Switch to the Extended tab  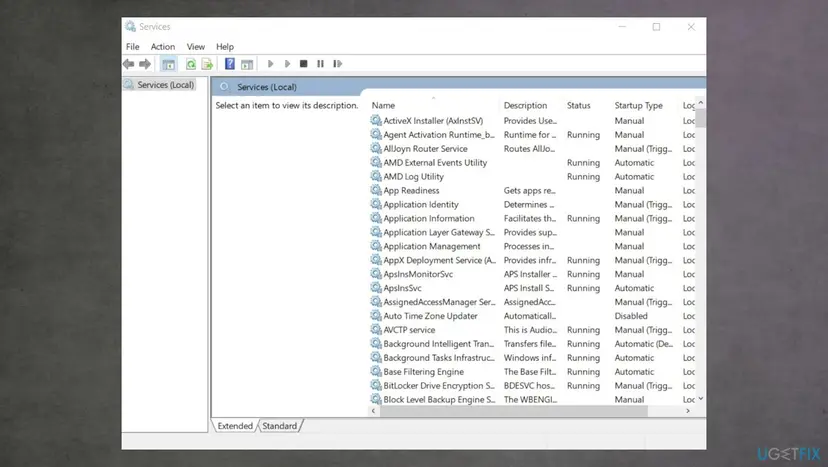coord(235,426)
